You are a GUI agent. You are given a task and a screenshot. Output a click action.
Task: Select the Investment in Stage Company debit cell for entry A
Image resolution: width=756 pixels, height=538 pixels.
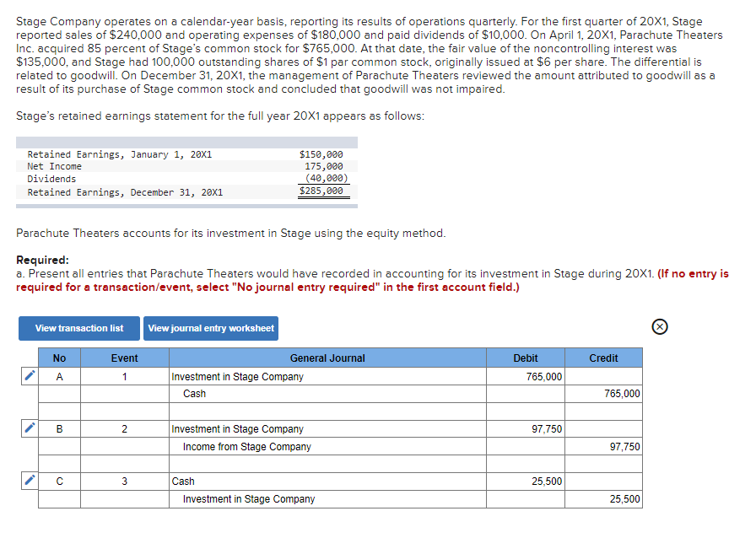(x=327, y=376)
